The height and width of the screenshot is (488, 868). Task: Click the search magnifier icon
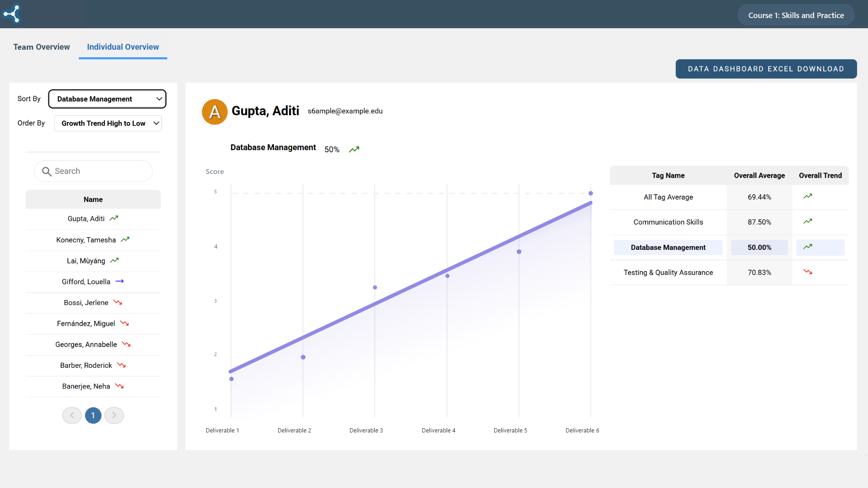(x=47, y=172)
